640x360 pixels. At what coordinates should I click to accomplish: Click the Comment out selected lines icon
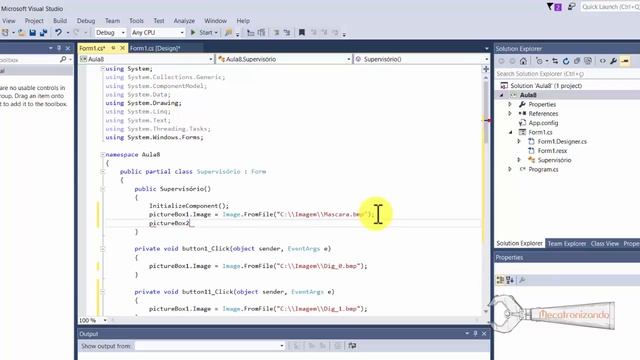click(276, 33)
